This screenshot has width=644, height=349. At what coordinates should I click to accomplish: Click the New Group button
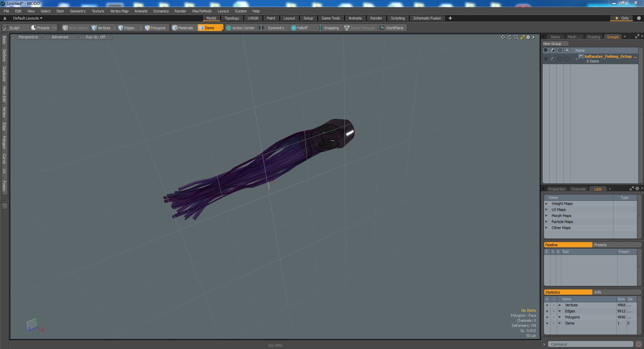(x=555, y=44)
